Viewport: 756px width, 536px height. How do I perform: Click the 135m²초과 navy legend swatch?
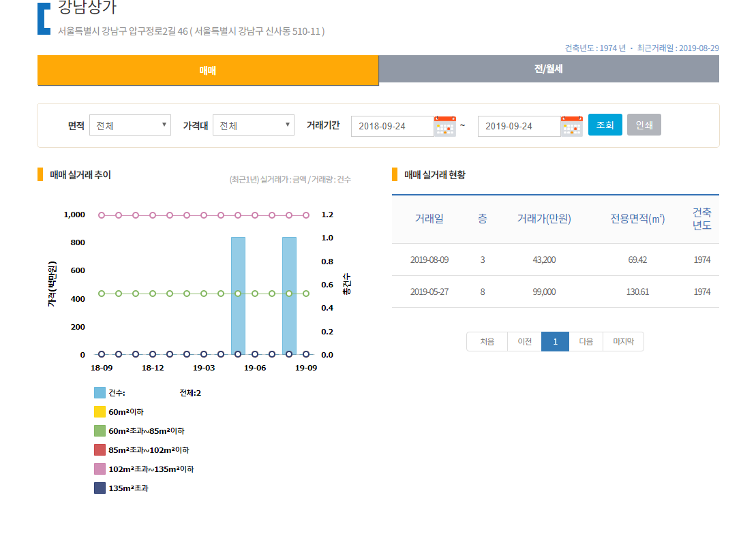click(100, 488)
